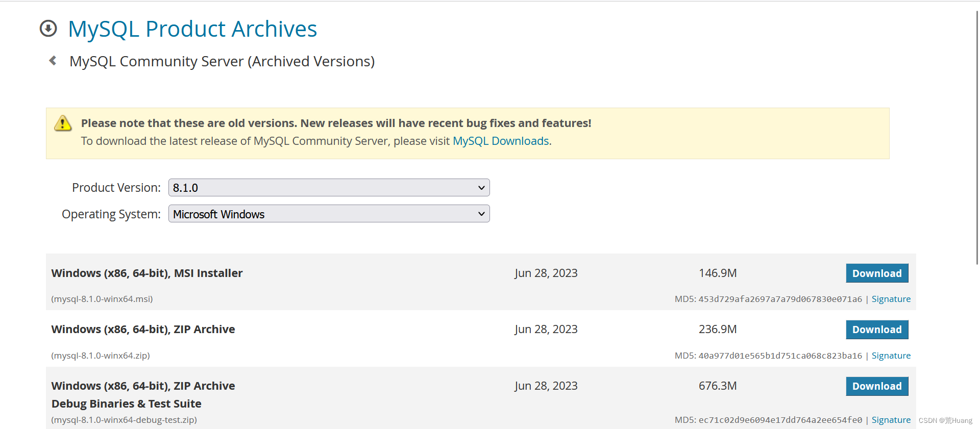The image size is (980, 429).
Task: Click the MySQL Product Archives heading
Action: 192,29
